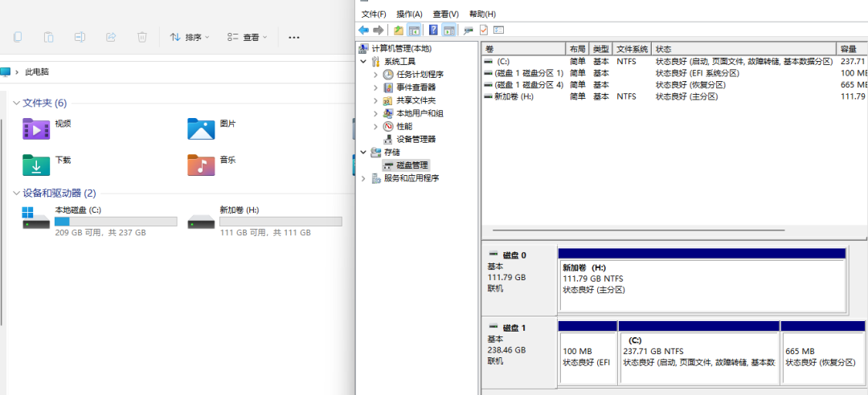Sort by the 卷 column header
Screen dimensions: 868x395
(524, 49)
